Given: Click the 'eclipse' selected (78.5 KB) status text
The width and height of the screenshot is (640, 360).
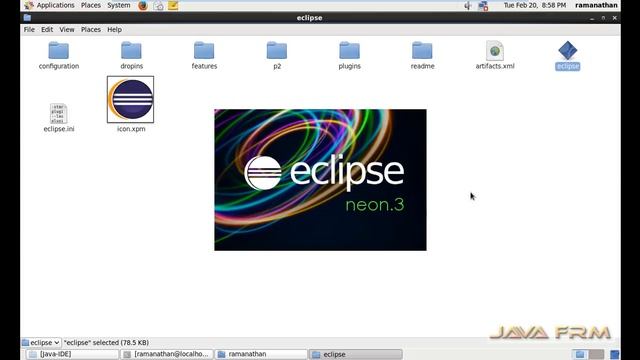Looking at the screenshot, I should (x=106, y=342).
